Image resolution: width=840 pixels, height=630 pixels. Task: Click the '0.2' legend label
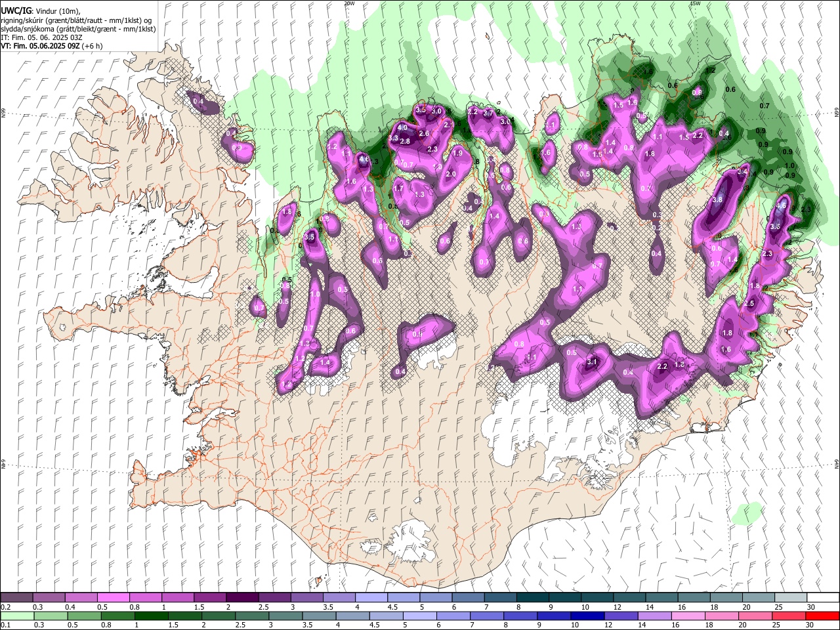tap(5, 607)
